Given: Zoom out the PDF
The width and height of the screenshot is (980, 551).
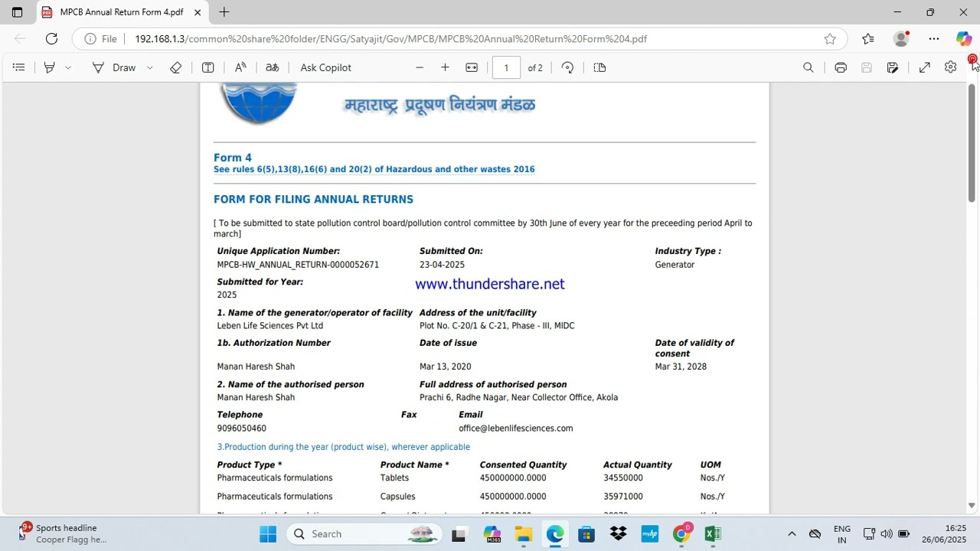Looking at the screenshot, I should pyautogui.click(x=420, y=67).
